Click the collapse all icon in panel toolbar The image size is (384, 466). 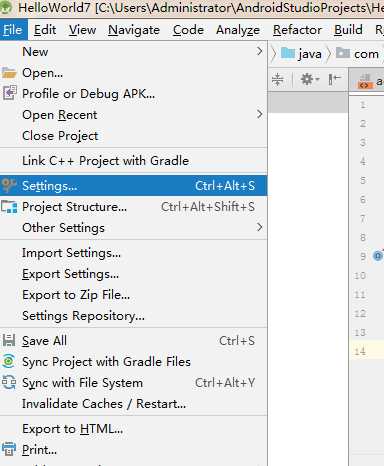tap(277, 79)
